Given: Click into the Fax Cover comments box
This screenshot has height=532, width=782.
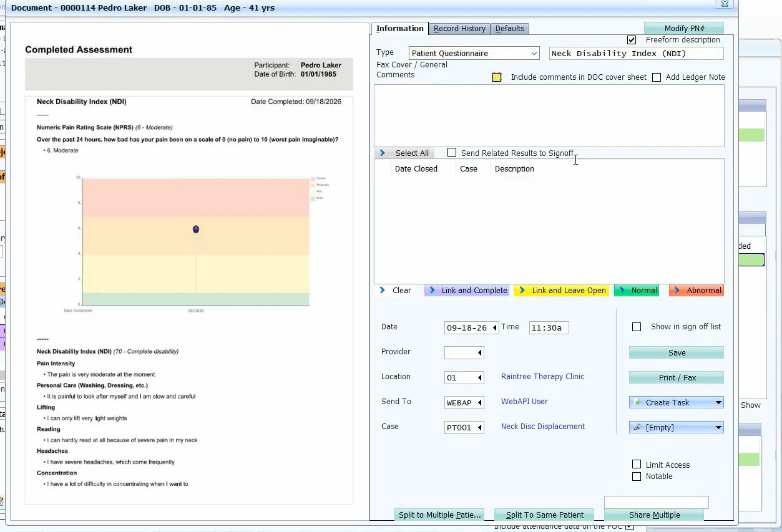Looking at the screenshot, I should pyautogui.click(x=549, y=116).
